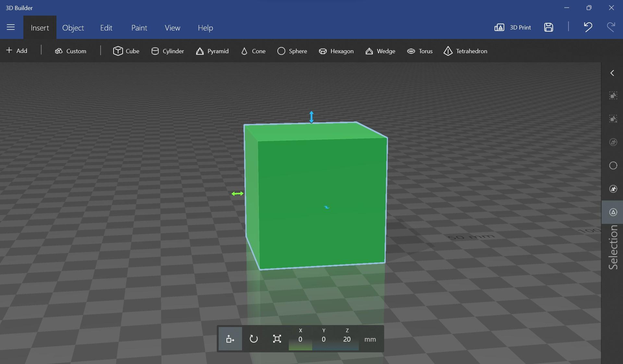Toggle the scale lock icon in toolbar
This screenshot has height=364, width=623.
click(x=277, y=338)
